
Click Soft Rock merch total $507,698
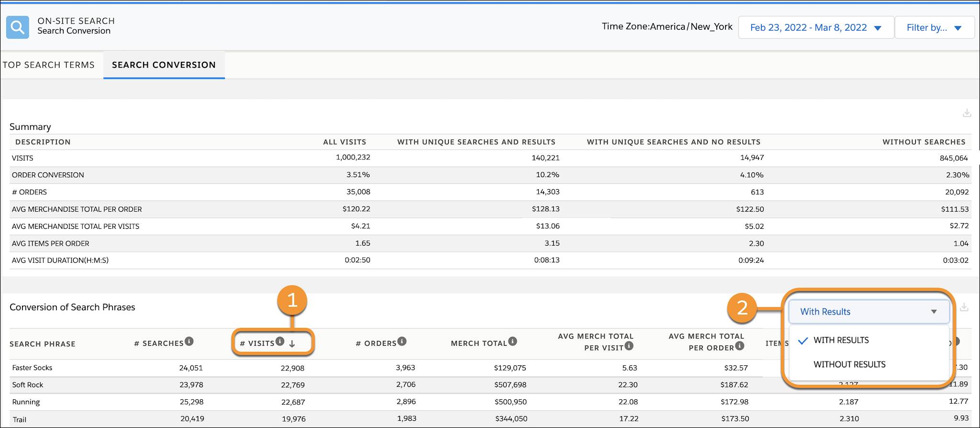[511, 385]
